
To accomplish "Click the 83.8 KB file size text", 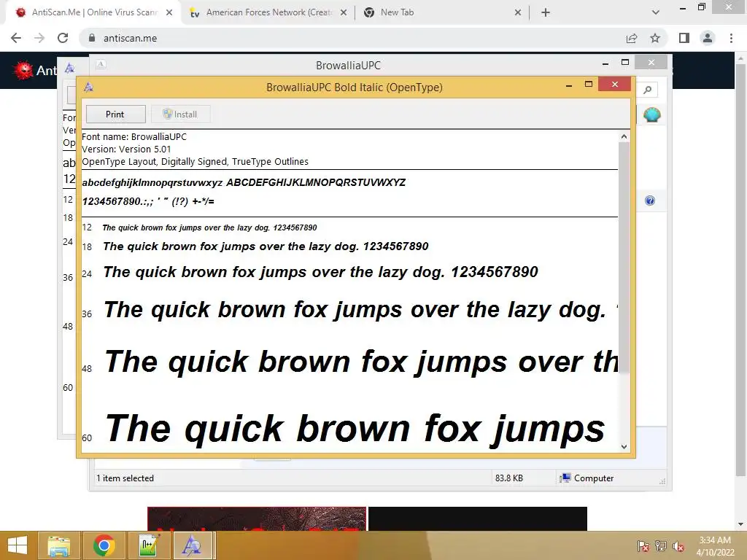I will click(x=508, y=478).
